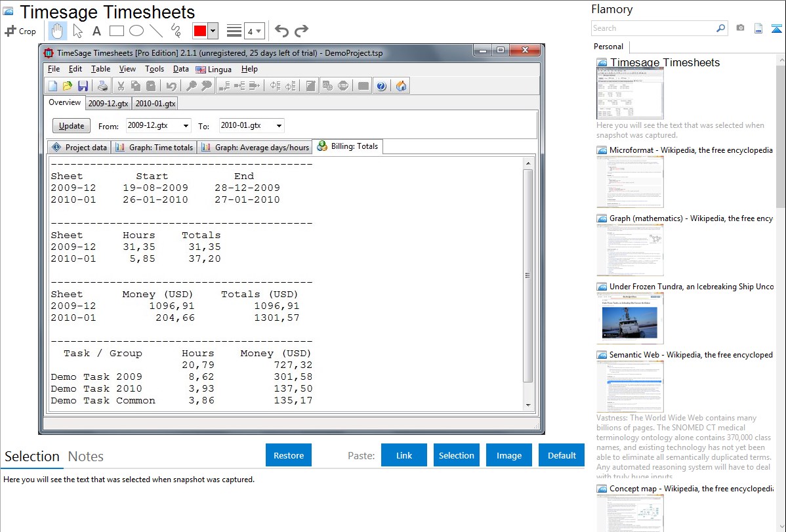
Task: Open the annotation color dropdown arrow
Action: pos(213,31)
